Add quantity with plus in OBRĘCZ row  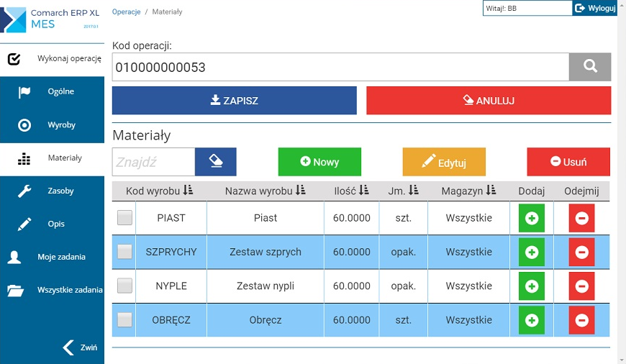532,320
